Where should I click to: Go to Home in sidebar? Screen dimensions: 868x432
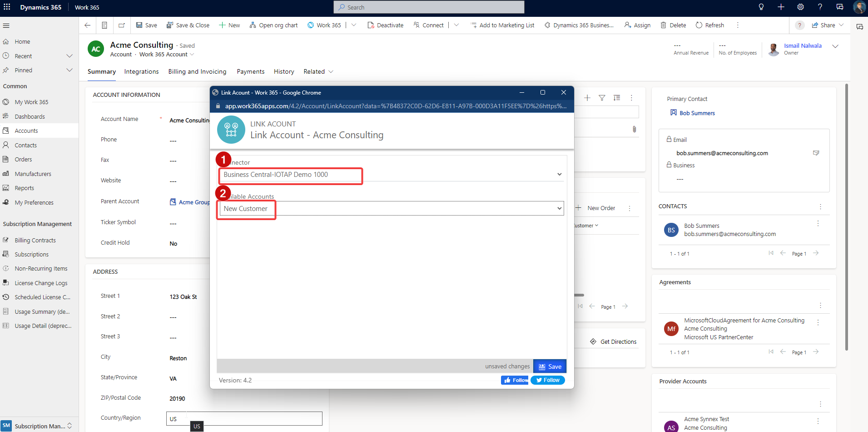click(x=39, y=42)
